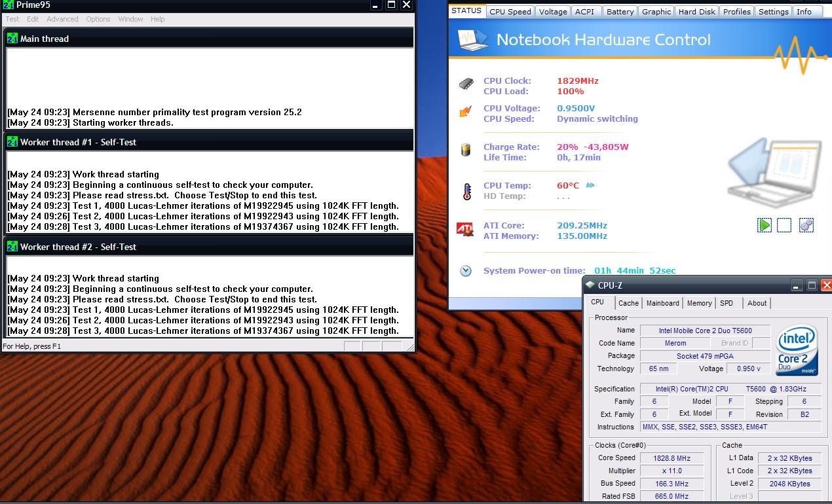Click the Instructions field listing MMX, SSE
Screen dimensions: 832x504
pyautogui.click(x=731, y=427)
